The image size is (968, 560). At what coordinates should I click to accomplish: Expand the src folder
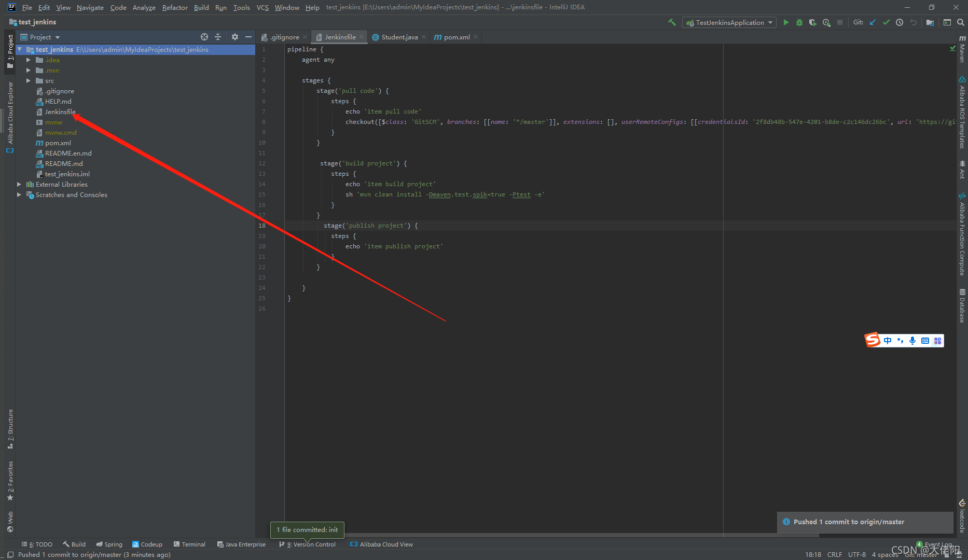click(29, 81)
